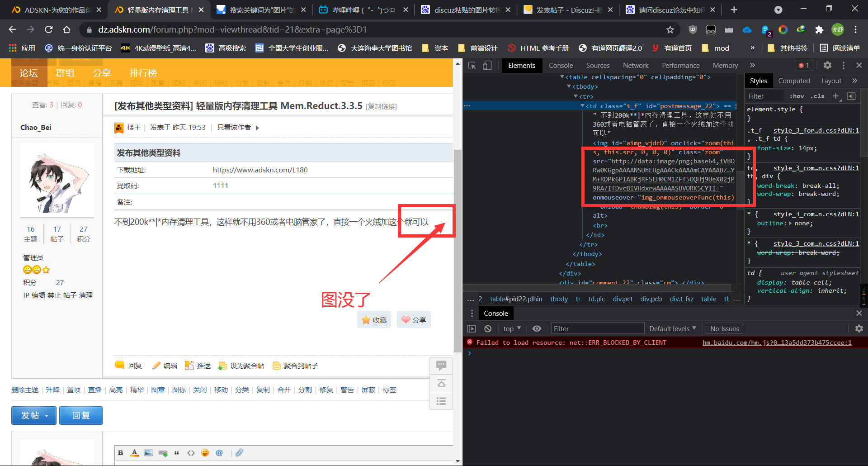Viewport: 868px width, 466px height.
Task: Collapse the td postmessage_22 node
Action: [x=582, y=106]
